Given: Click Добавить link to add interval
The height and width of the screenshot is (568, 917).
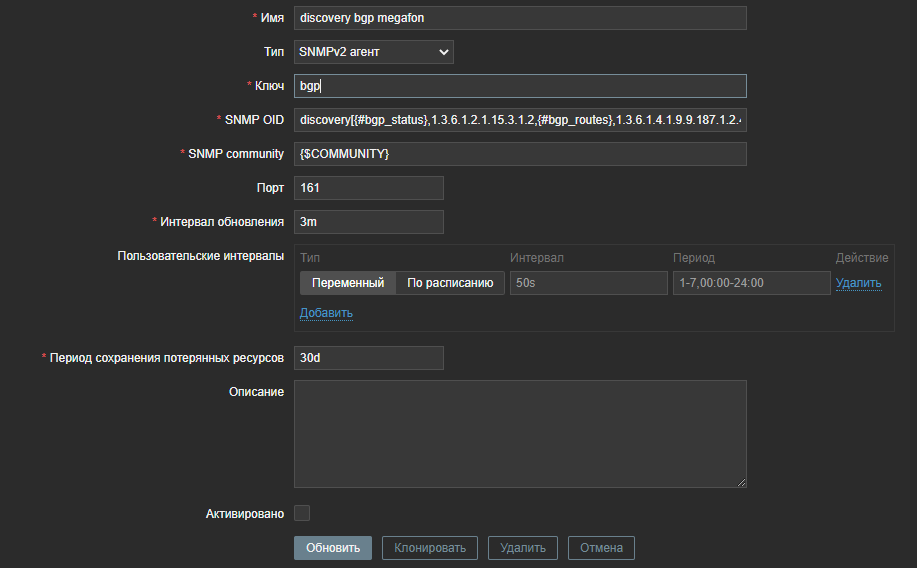Looking at the screenshot, I should pos(326,313).
